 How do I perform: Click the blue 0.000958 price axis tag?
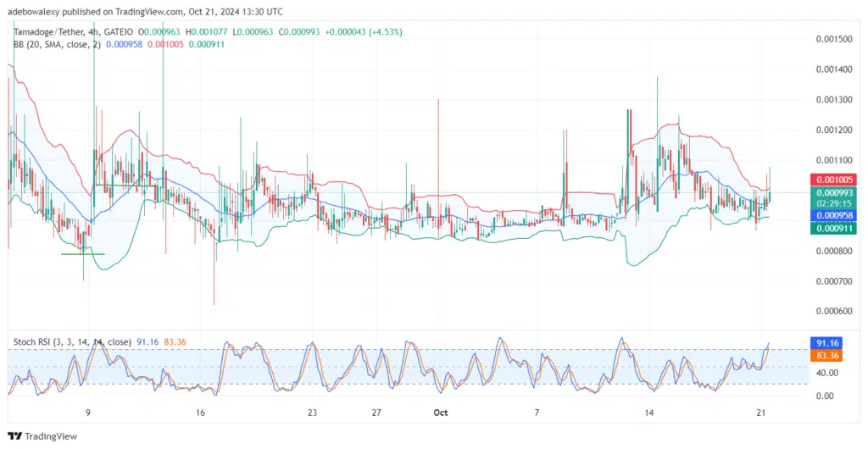(x=833, y=215)
